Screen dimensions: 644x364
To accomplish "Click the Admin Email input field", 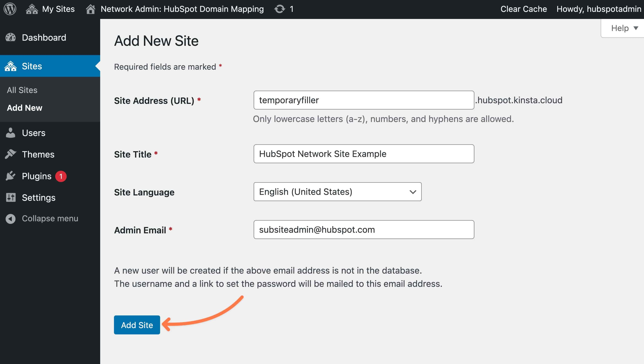I will click(x=364, y=229).
